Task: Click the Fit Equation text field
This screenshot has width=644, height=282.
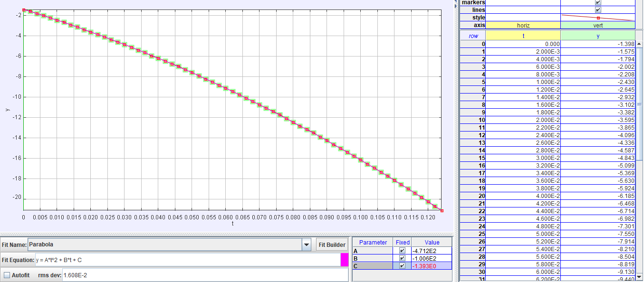Action: pos(187,260)
